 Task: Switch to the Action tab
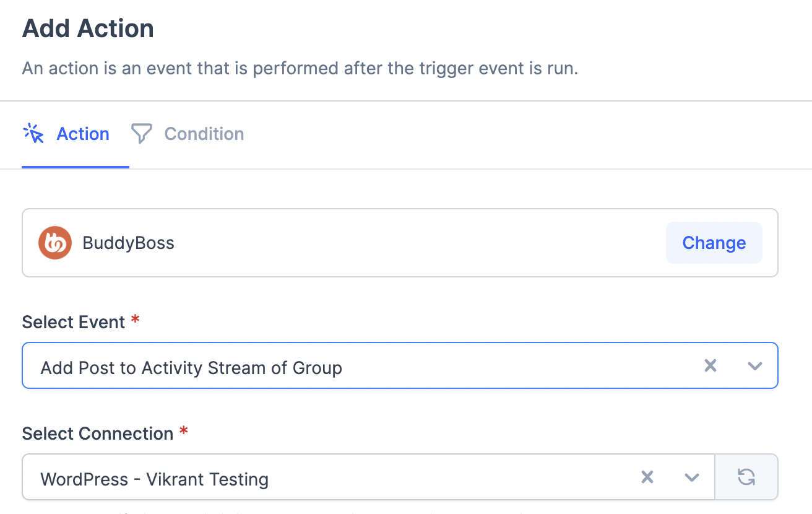[82, 134]
